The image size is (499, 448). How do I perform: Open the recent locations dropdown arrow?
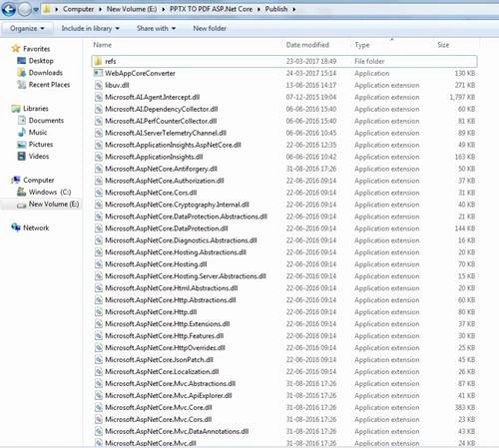36,10
